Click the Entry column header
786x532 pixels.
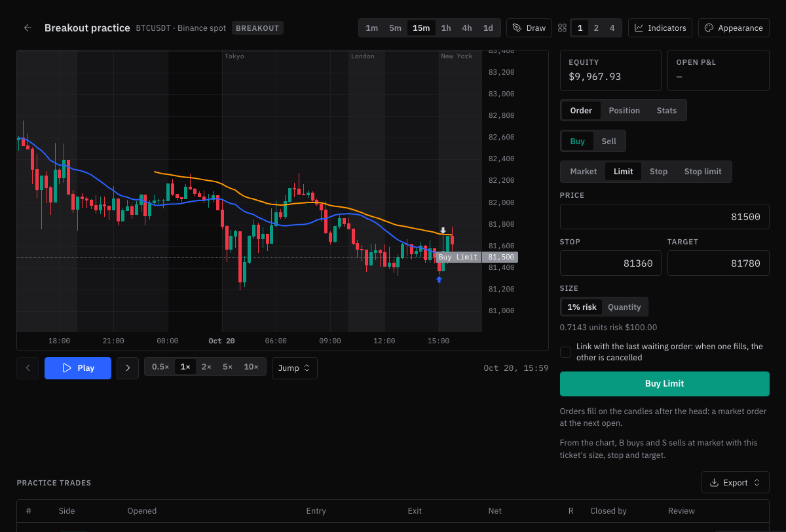(316, 511)
